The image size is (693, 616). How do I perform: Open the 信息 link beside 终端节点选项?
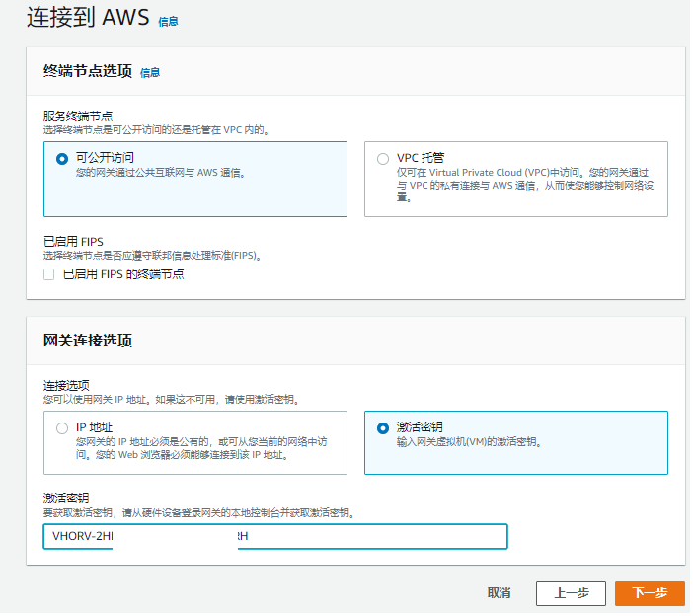(150, 72)
